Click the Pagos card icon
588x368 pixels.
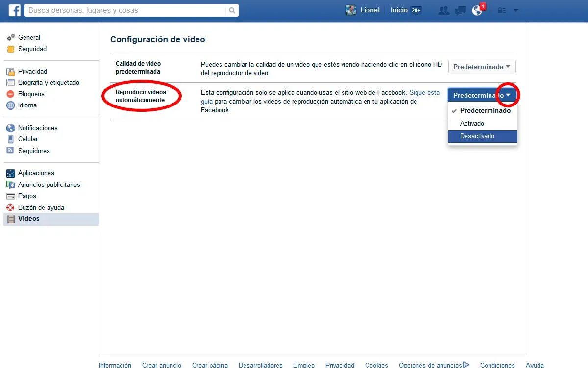click(11, 196)
